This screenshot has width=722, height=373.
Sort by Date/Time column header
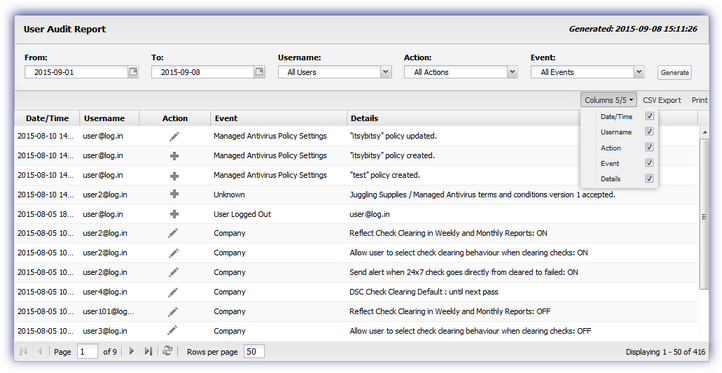[x=47, y=118]
